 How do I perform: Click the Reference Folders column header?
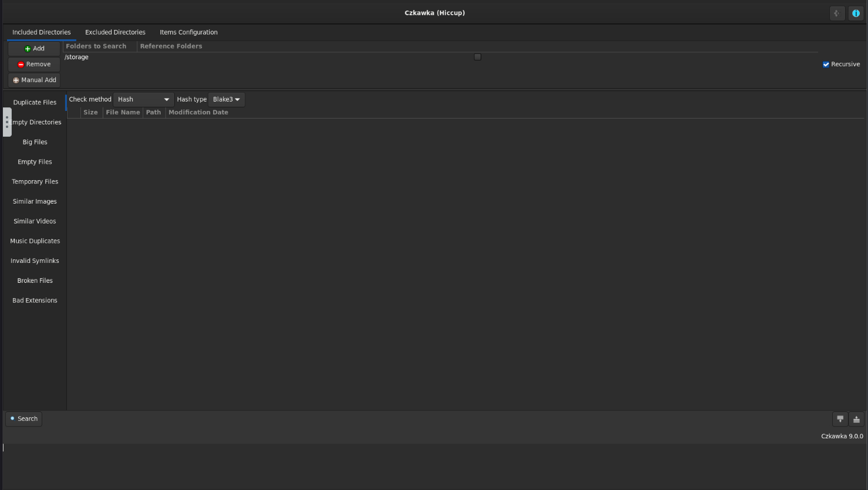click(x=171, y=46)
